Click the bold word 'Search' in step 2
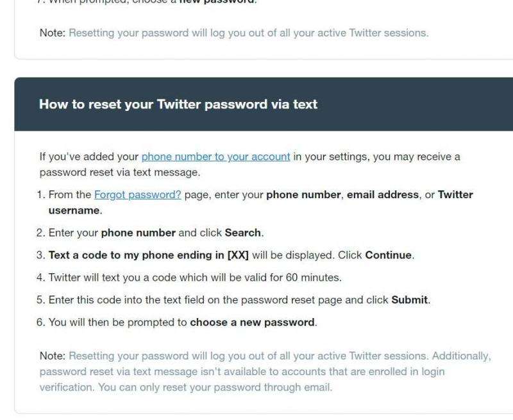Image resolution: width=513 pixels, height=420 pixels. click(242, 232)
